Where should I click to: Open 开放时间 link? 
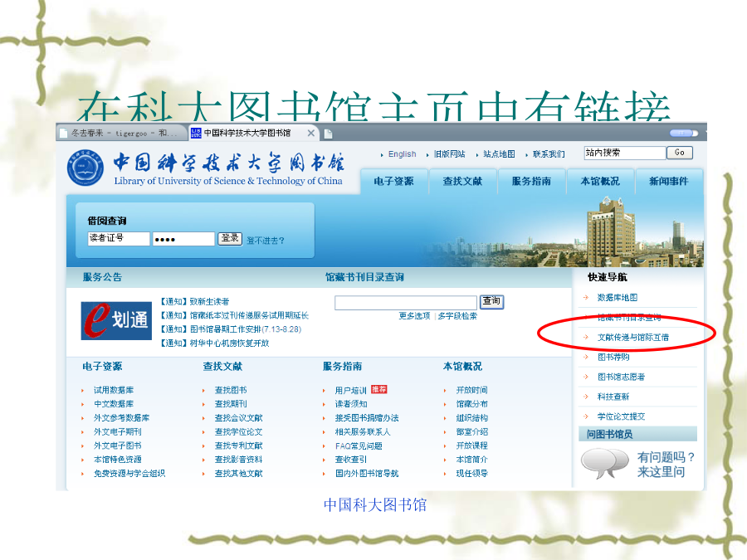tap(471, 390)
